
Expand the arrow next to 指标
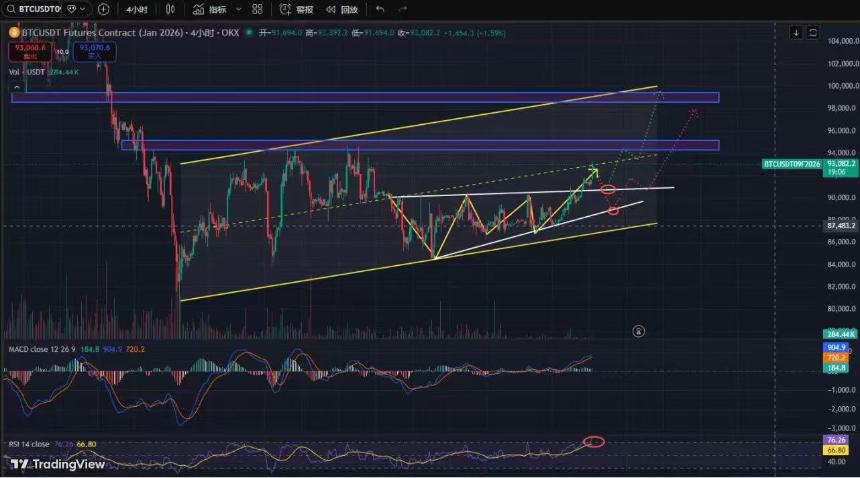239,9
